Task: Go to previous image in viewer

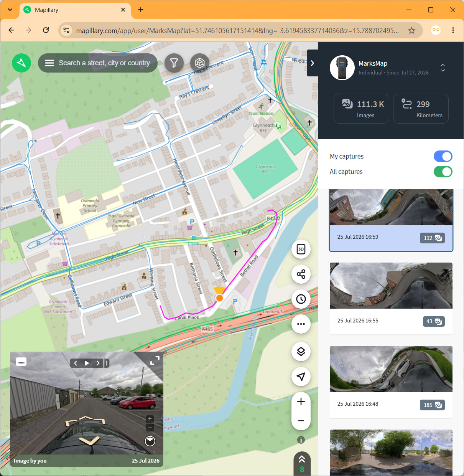Action: click(x=76, y=363)
